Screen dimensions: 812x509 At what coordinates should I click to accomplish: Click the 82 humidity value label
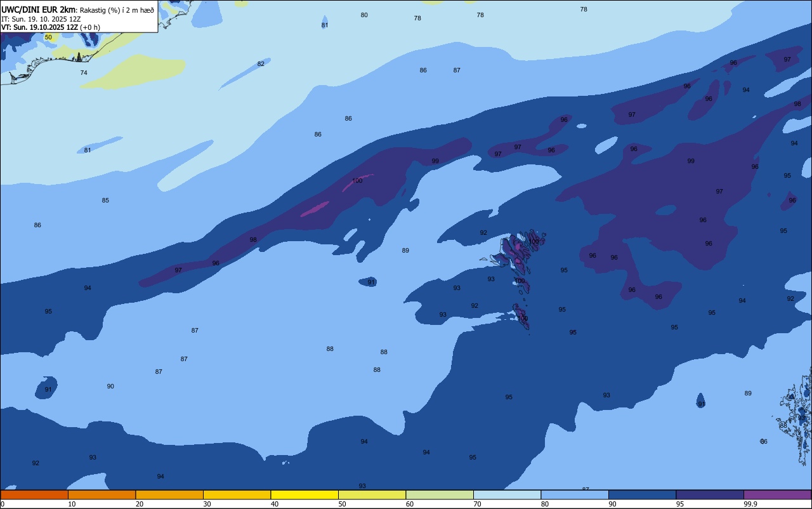pos(261,64)
